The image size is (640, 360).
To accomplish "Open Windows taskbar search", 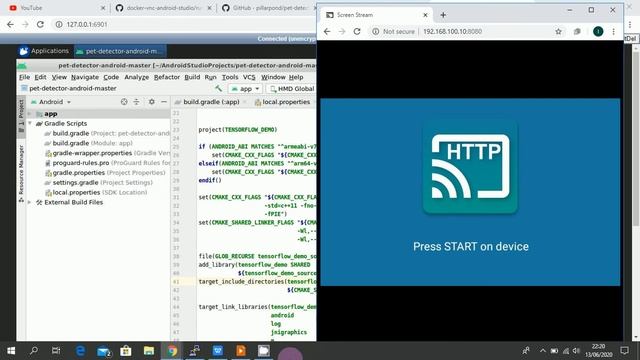I will [34, 351].
